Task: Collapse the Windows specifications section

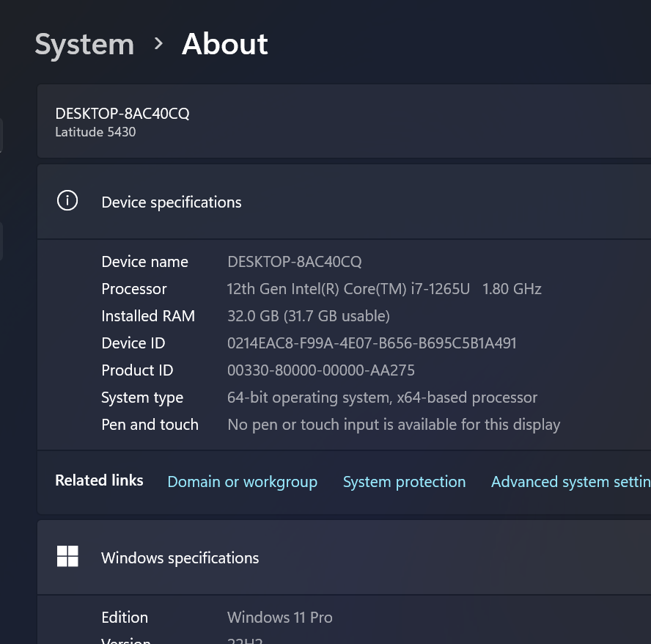Action: tap(344, 557)
